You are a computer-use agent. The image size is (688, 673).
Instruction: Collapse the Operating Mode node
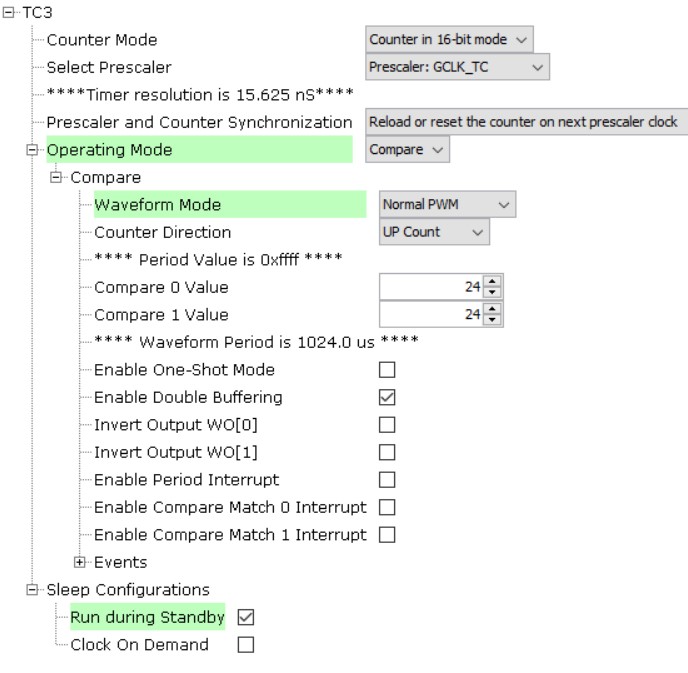click(33, 150)
